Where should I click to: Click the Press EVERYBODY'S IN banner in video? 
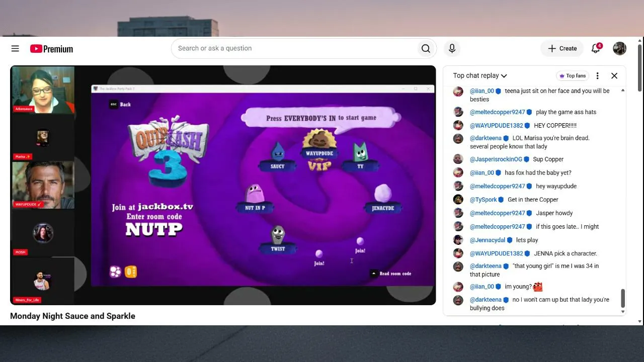coord(320,118)
